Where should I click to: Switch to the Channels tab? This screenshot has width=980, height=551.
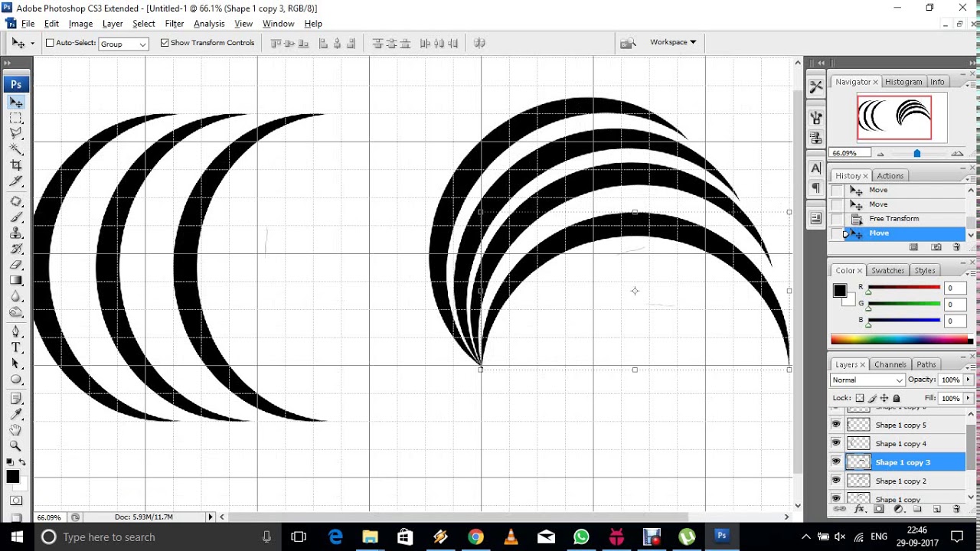point(890,364)
